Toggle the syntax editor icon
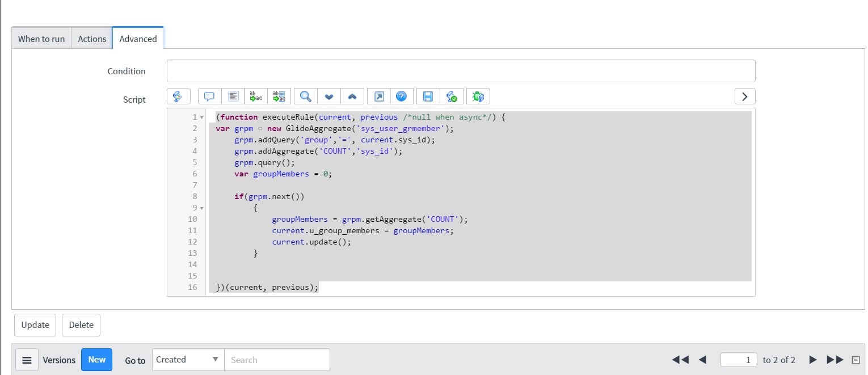868x375 pixels. click(x=178, y=96)
